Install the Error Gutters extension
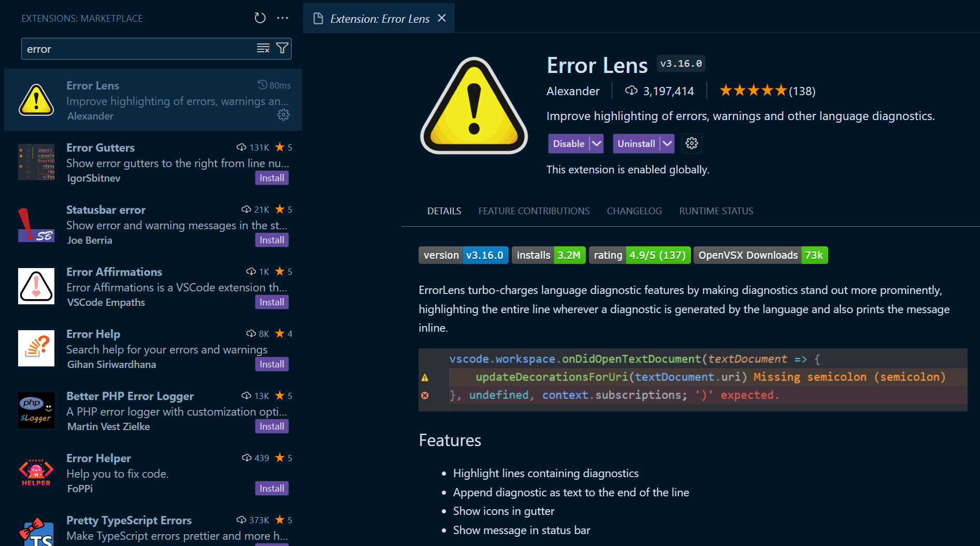Screen dimensions: 980x546 (x=271, y=178)
